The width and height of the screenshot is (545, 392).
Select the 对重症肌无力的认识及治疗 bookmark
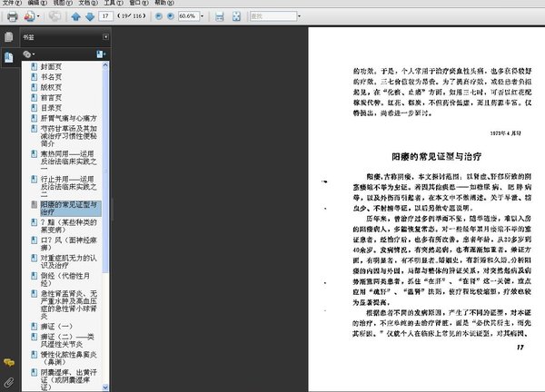(69, 261)
